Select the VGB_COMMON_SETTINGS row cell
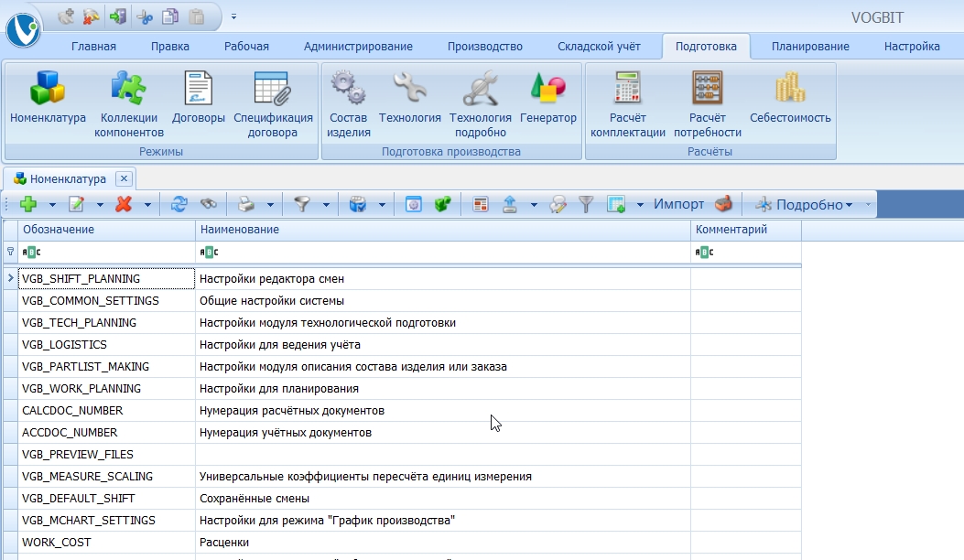964x560 pixels. [x=106, y=301]
